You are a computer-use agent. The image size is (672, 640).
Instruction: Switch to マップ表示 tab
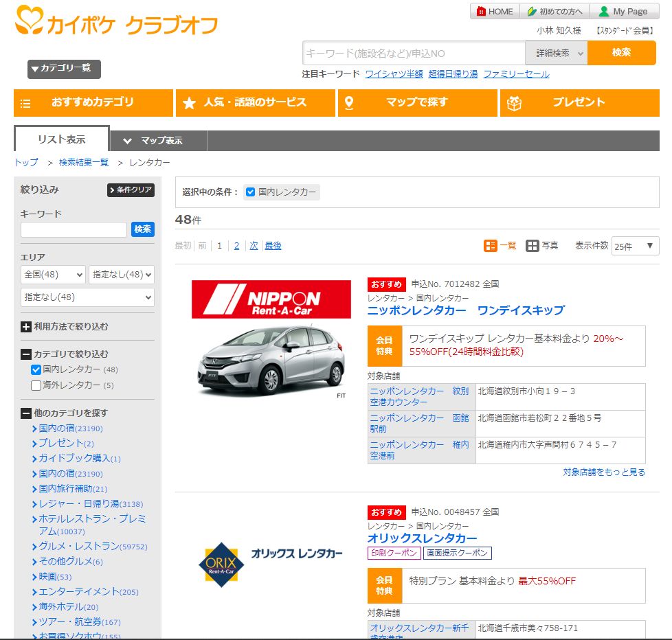click(159, 141)
